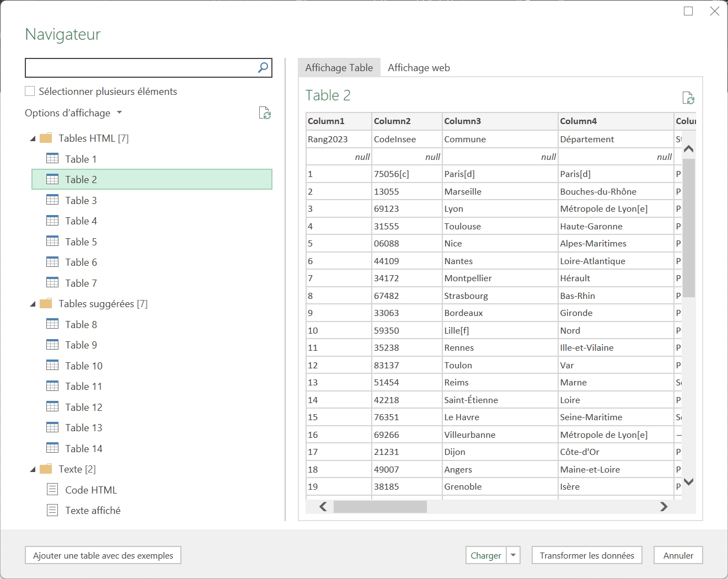Select the Code HTML label
This screenshot has height=579, width=728.
(91, 490)
